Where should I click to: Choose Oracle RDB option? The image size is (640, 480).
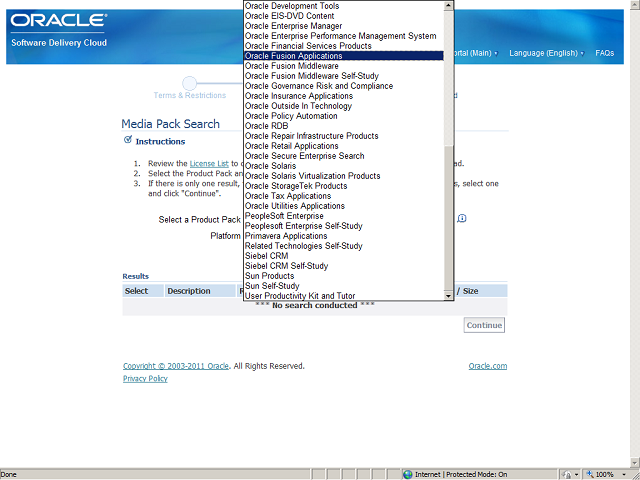point(344,126)
